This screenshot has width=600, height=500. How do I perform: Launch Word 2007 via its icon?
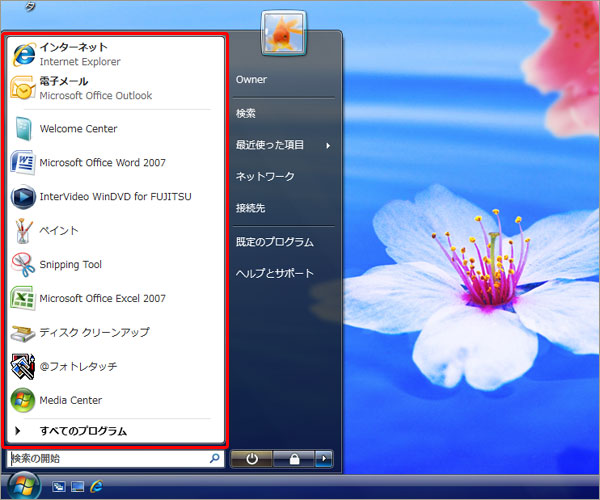click(23, 163)
